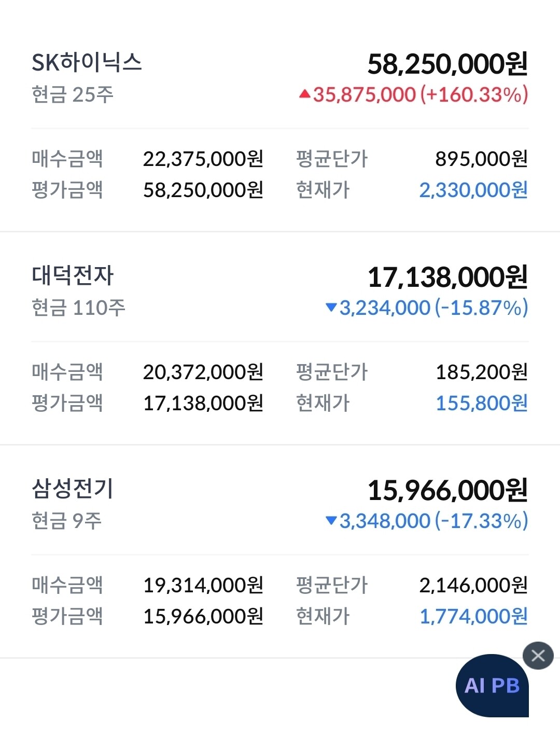
Task: Tap SK하이닉스 현금 25주 holding label
Action: (73, 94)
